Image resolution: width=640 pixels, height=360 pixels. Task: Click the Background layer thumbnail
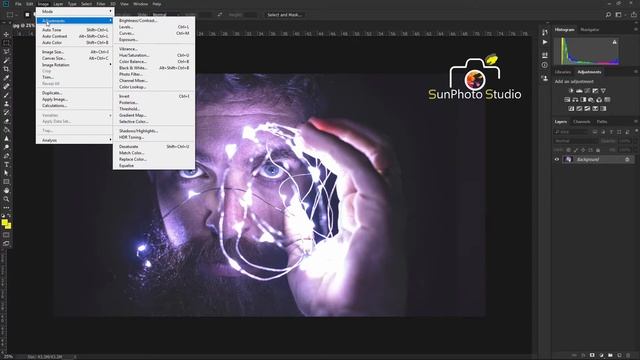tap(568, 160)
